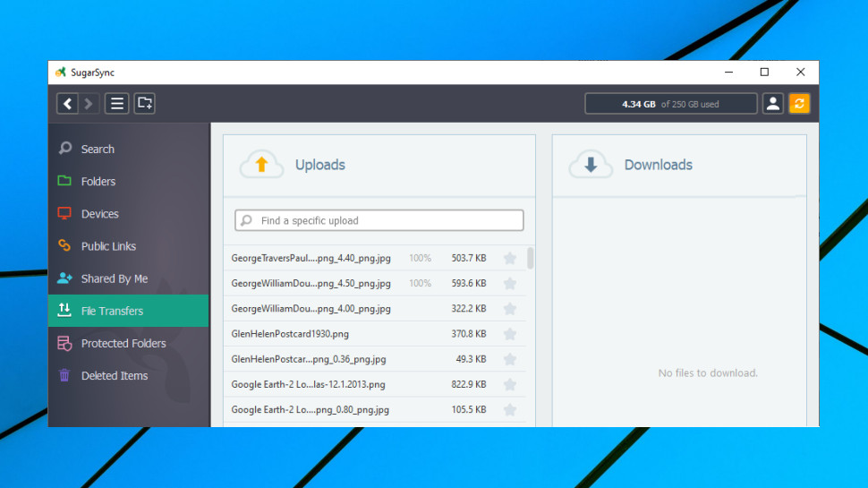Open Shared By Me in the sidebar

[x=129, y=278]
